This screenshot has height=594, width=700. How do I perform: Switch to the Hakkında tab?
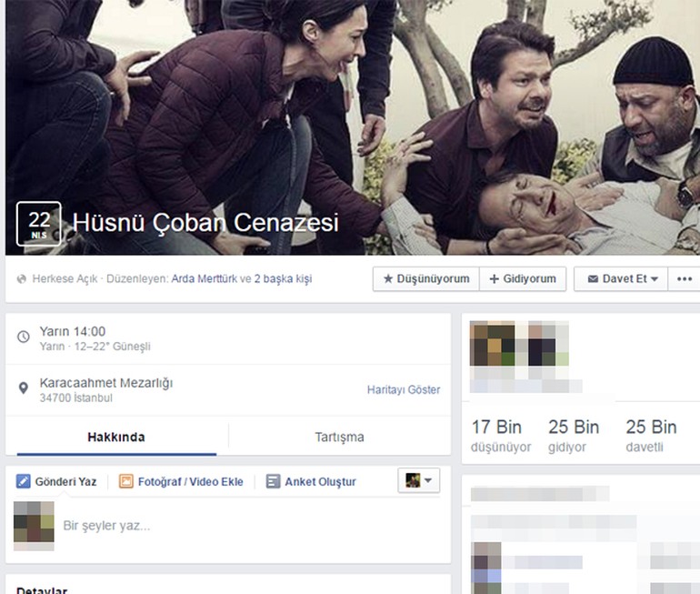point(115,437)
